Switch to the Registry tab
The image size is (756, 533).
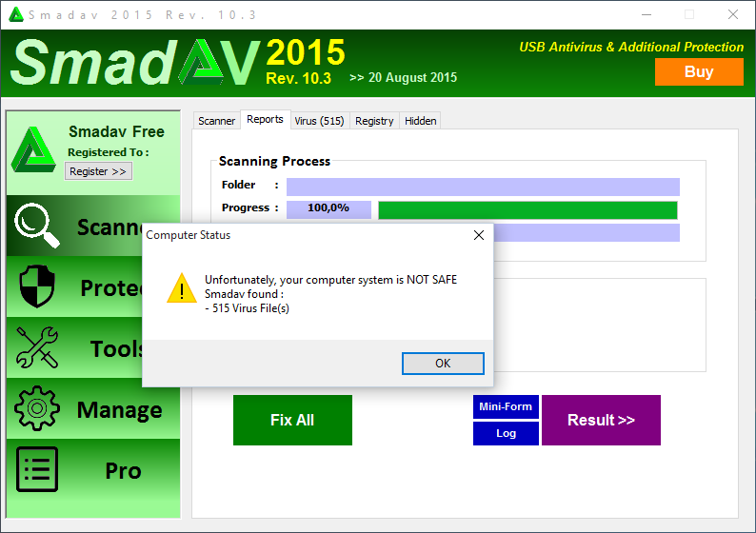click(x=374, y=121)
